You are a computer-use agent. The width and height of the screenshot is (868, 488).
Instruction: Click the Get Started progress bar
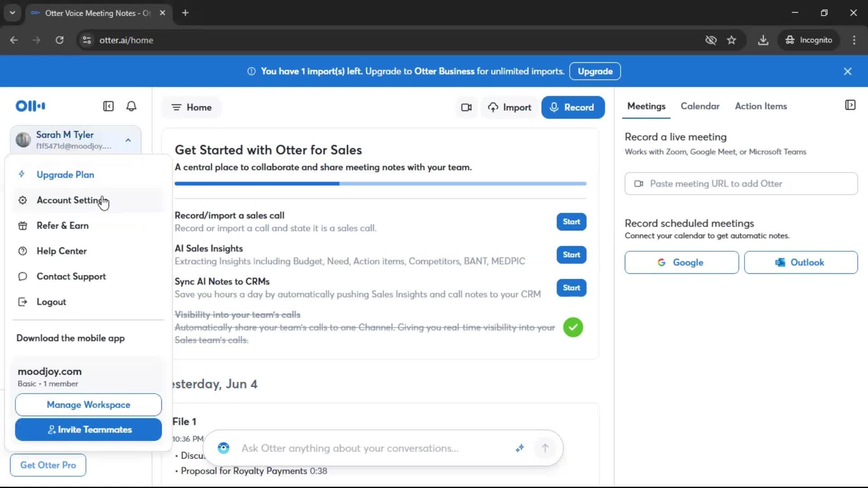coord(380,184)
